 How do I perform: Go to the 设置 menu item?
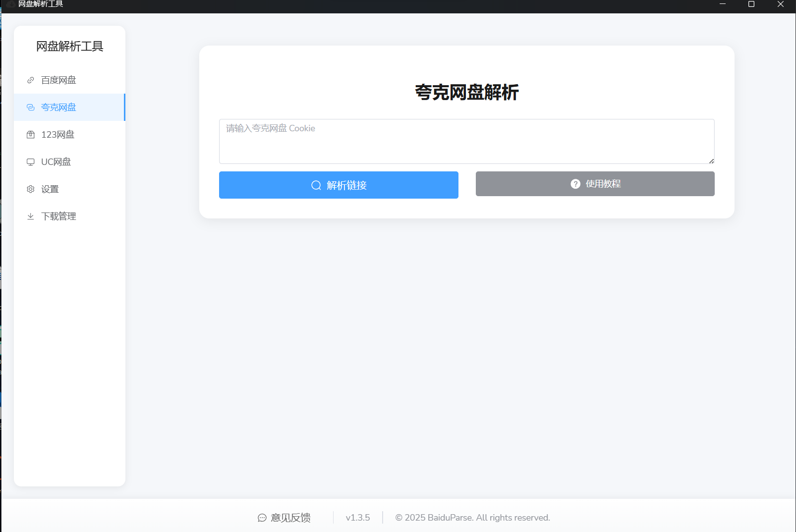coord(50,189)
